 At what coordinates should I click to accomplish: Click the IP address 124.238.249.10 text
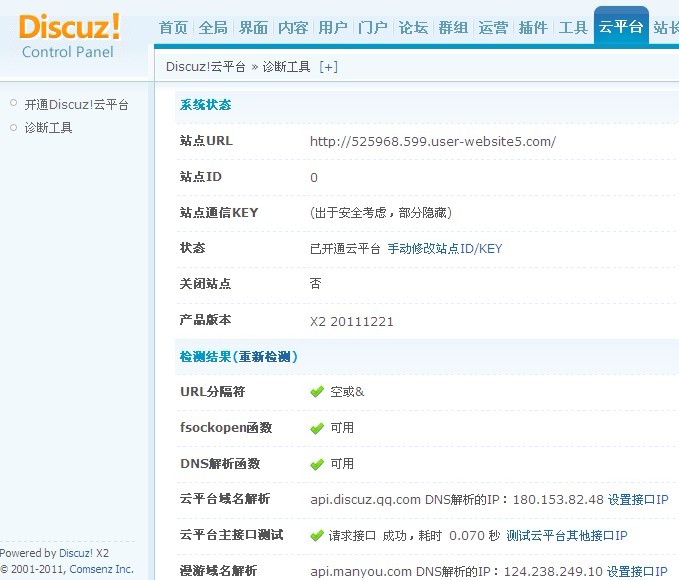(x=553, y=571)
